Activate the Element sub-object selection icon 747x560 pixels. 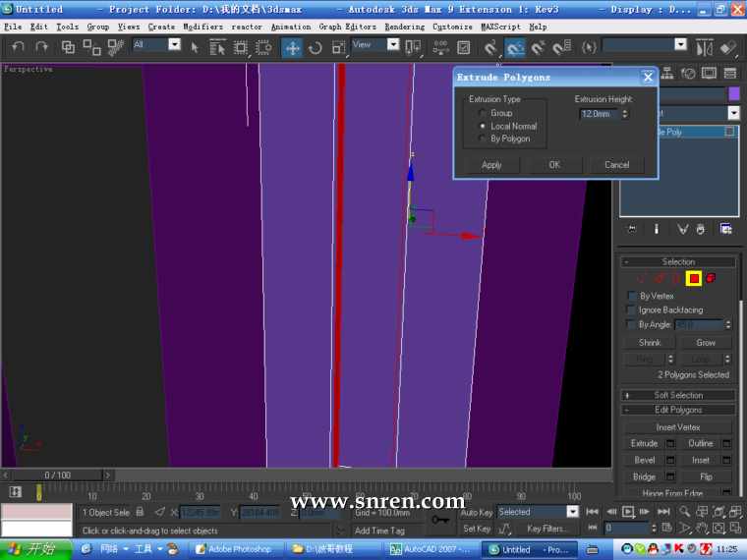(711, 279)
